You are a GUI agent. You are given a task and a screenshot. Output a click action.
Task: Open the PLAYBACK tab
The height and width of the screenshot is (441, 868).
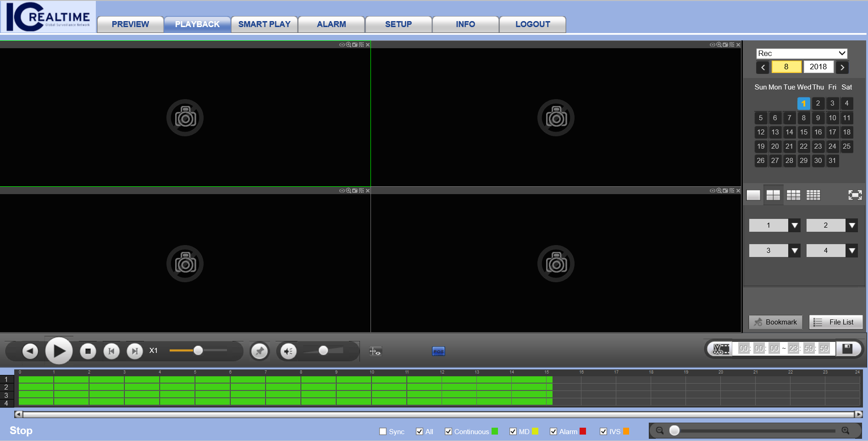tap(197, 24)
